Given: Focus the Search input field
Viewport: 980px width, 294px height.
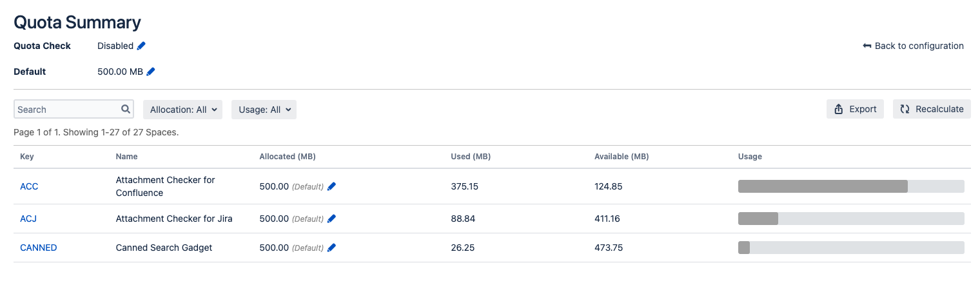Looking at the screenshot, I should click(68, 110).
